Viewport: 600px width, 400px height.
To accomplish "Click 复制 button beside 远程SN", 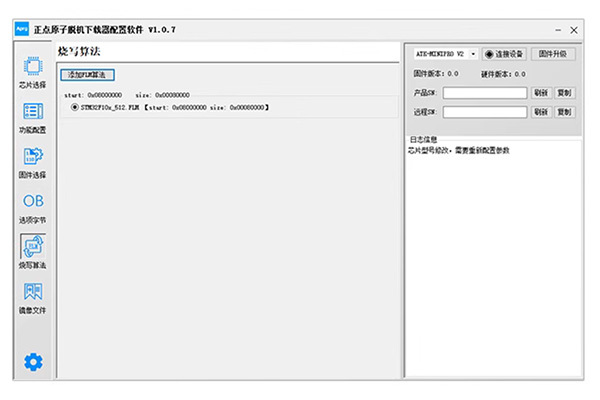I will (564, 112).
